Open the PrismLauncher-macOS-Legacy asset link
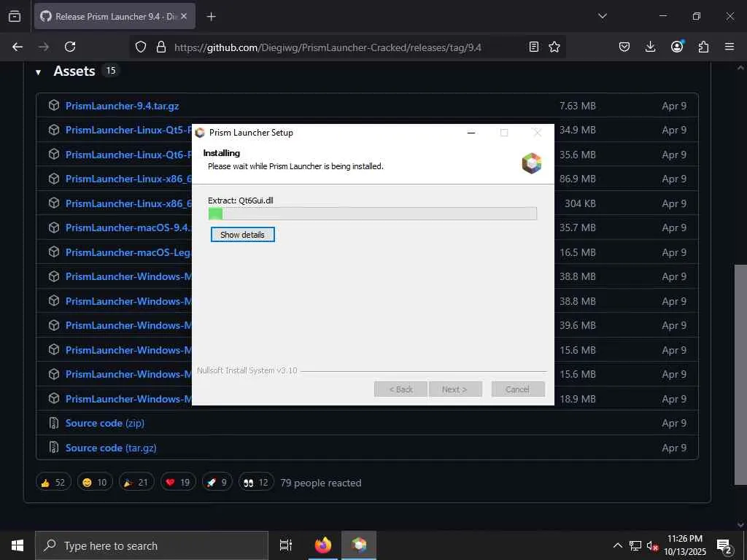 click(x=128, y=252)
